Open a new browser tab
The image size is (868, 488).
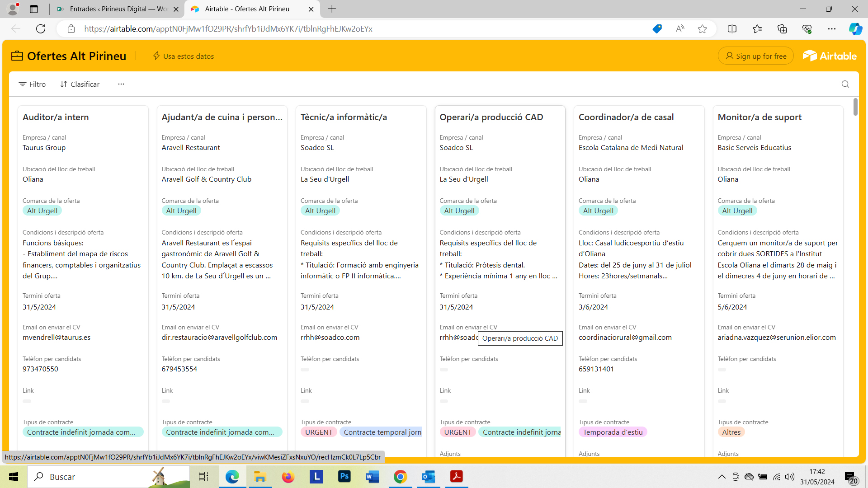332,9
